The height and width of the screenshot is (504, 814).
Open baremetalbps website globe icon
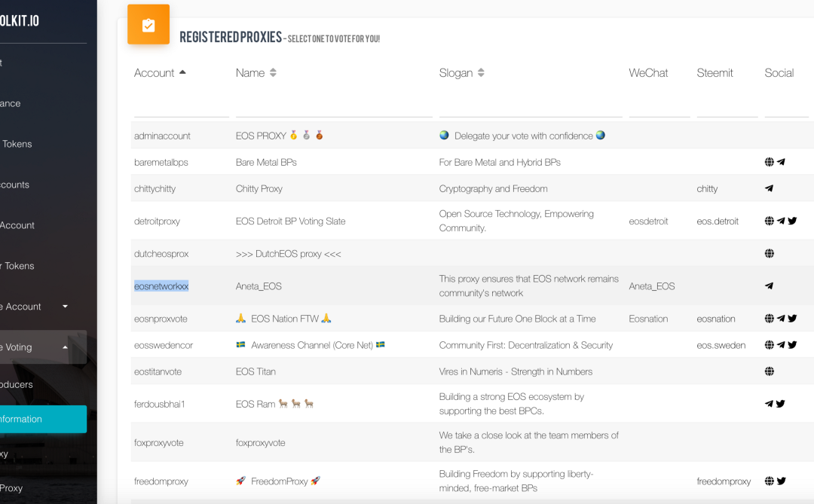[769, 162]
